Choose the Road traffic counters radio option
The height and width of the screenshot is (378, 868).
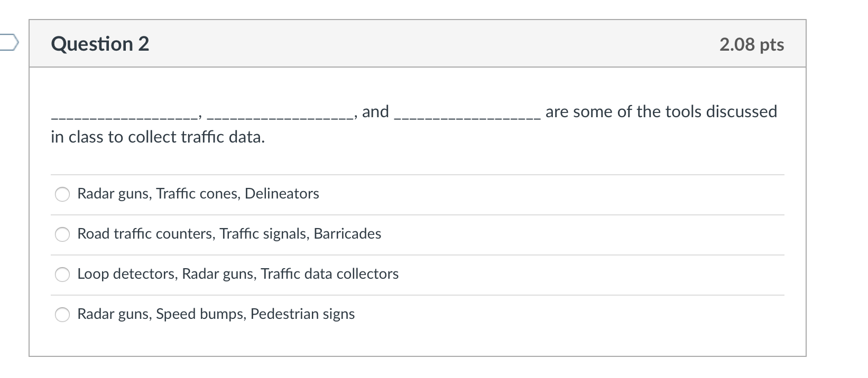pyautogui.click(x=62, y=234)
